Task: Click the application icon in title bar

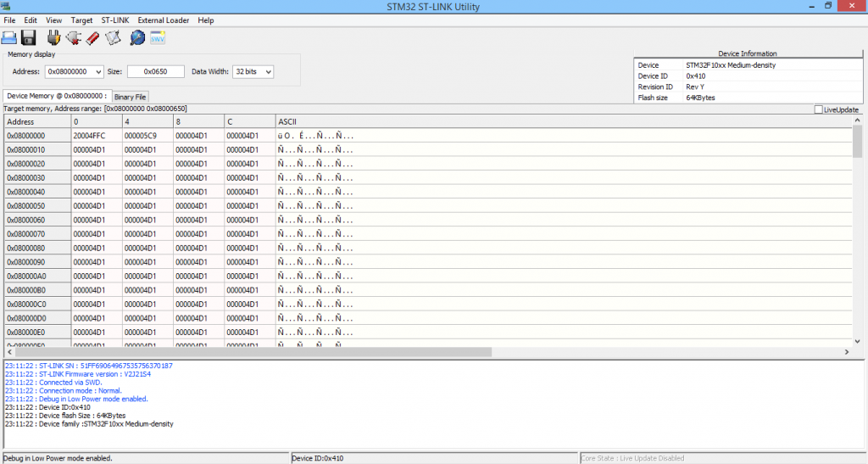Action: [6, 6]
